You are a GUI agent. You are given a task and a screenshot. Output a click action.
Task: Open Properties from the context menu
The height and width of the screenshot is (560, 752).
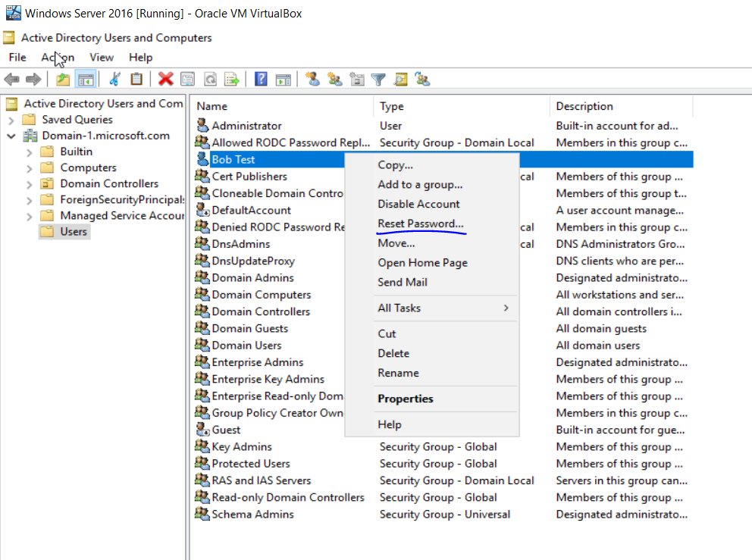pos(406,399)
